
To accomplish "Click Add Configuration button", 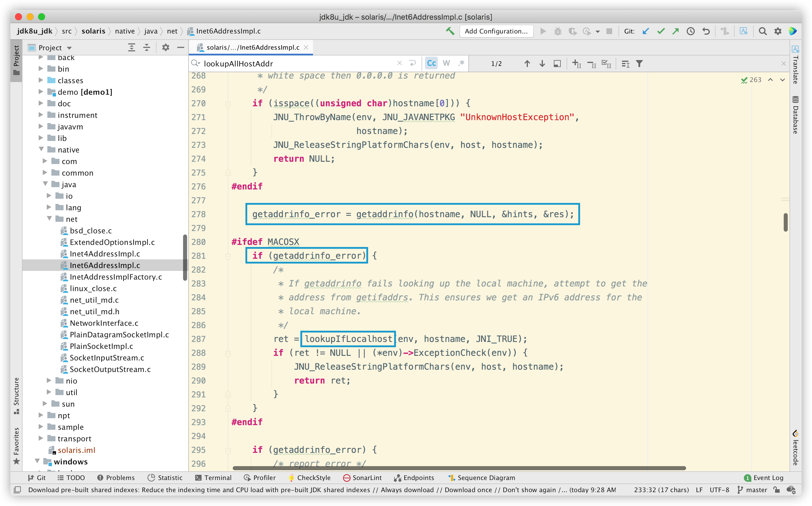I will coord(496,31).
